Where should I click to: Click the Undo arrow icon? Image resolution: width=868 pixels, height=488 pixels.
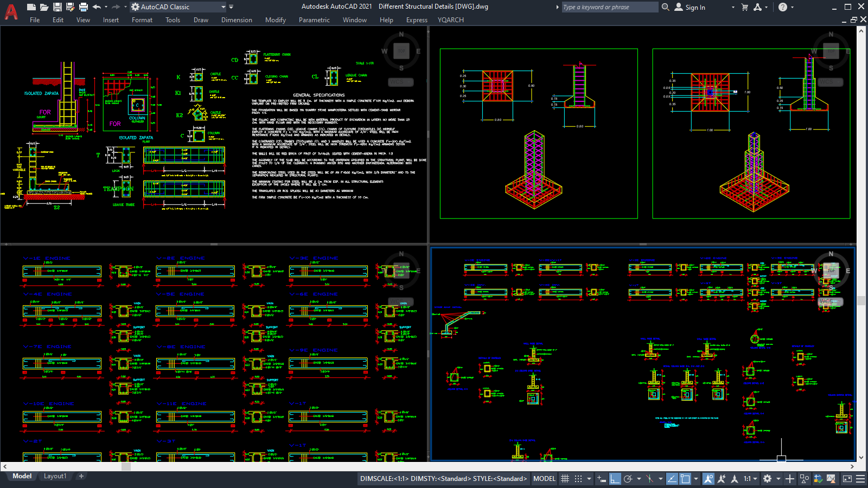click(x=97, y=7)
